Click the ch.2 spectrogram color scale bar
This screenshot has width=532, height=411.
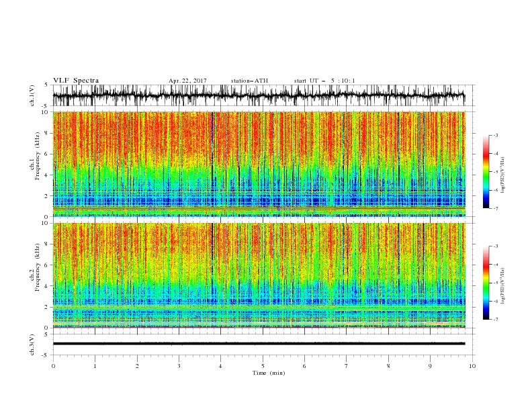coord(486,283)
